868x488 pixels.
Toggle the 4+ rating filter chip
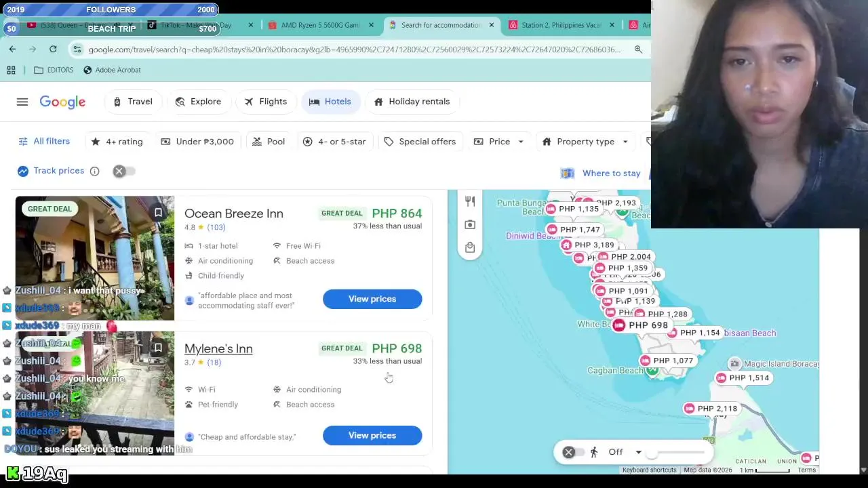[117, 142]
